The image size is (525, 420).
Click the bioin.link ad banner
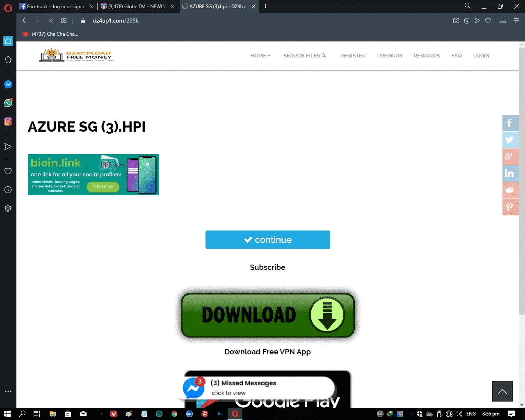[x=94, y=175]
